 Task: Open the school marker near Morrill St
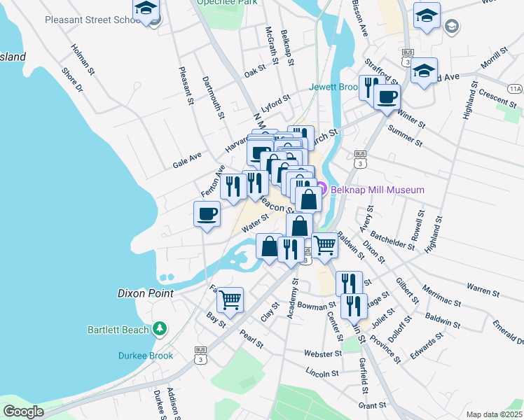click(424, 71)
